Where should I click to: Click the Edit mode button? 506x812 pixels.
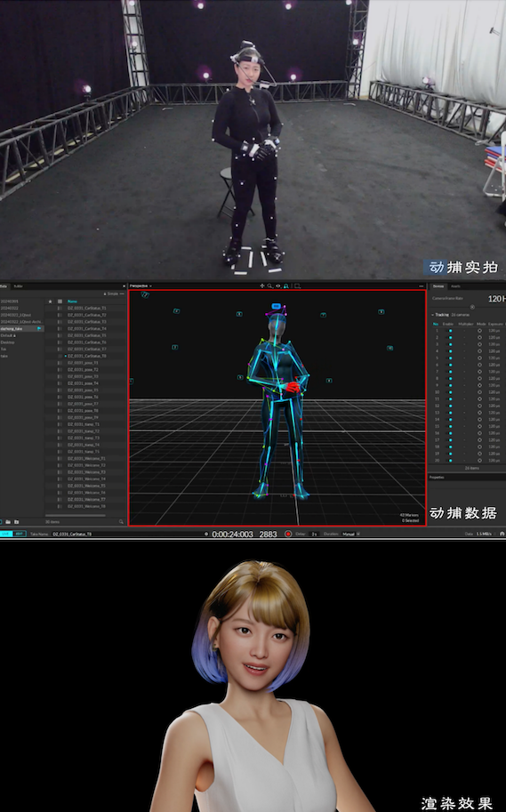[20, 534]
